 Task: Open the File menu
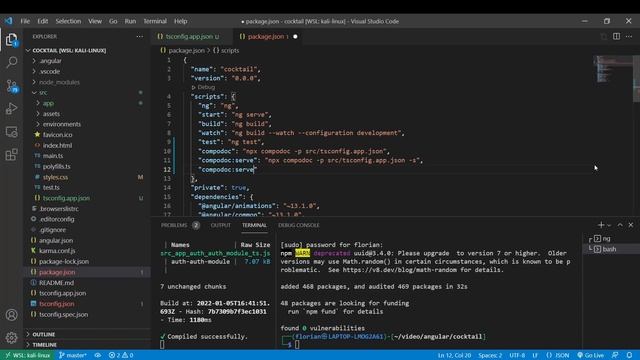coord(25,21)
